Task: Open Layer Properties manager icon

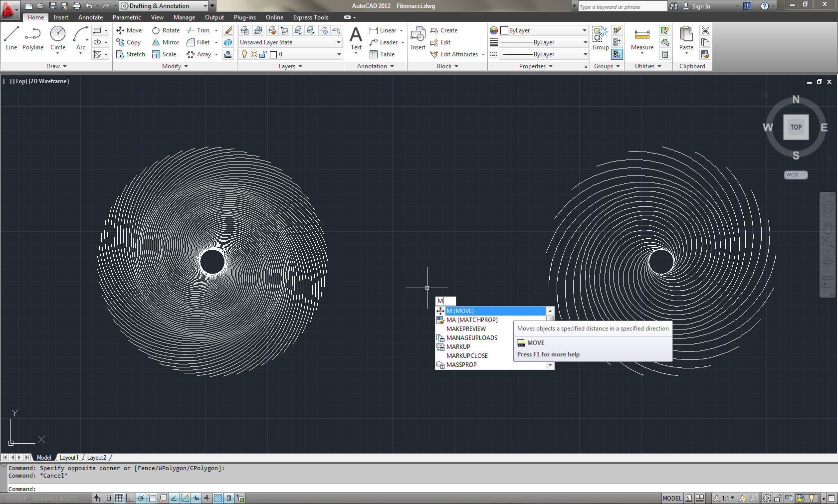Action: 244,30
